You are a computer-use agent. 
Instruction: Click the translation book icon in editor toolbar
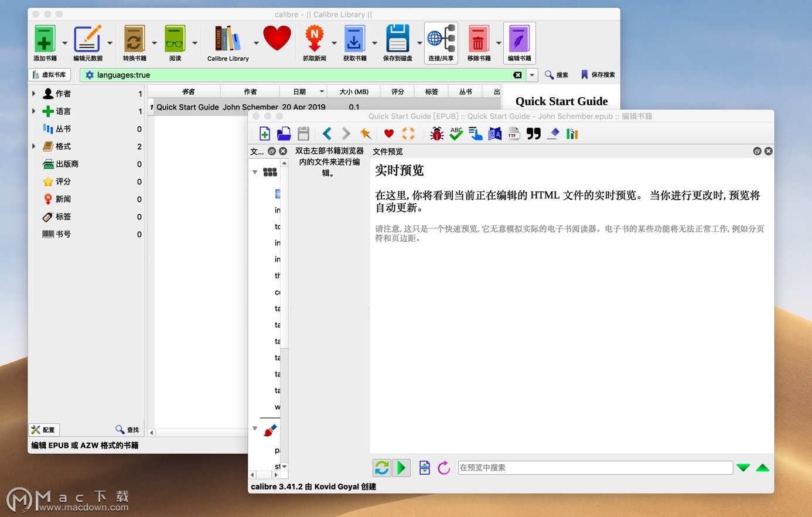point(494,134)
